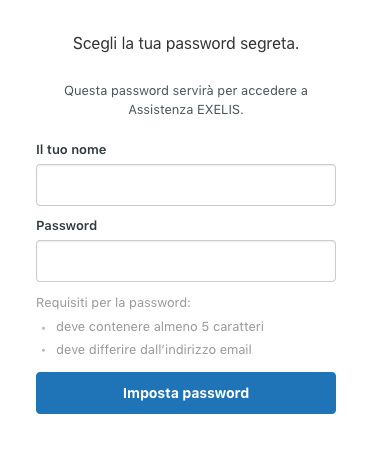Click the 'Imposta password' button

(x=186, y=393)
